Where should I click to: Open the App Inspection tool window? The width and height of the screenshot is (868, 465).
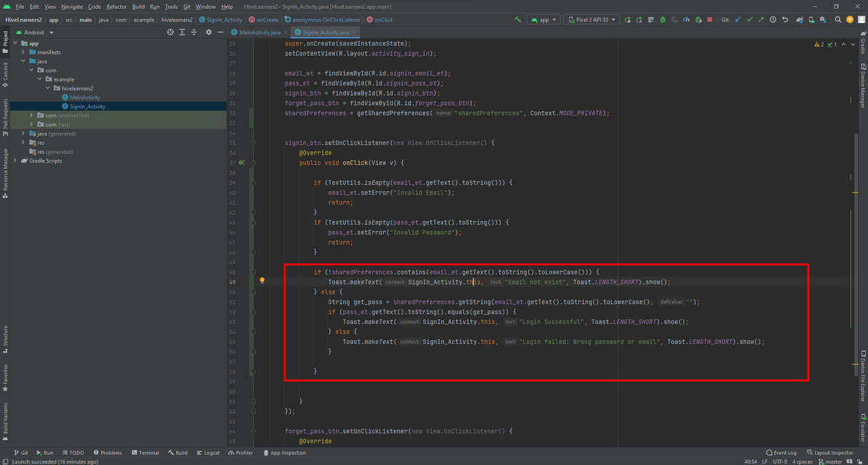pyautogui.click(x=285, y=453)
